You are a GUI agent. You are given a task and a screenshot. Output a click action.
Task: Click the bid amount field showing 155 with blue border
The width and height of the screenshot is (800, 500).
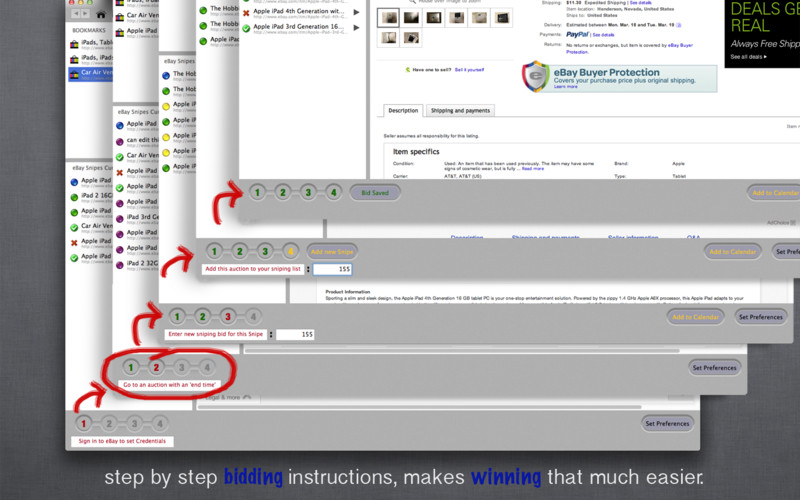(332, 269)
